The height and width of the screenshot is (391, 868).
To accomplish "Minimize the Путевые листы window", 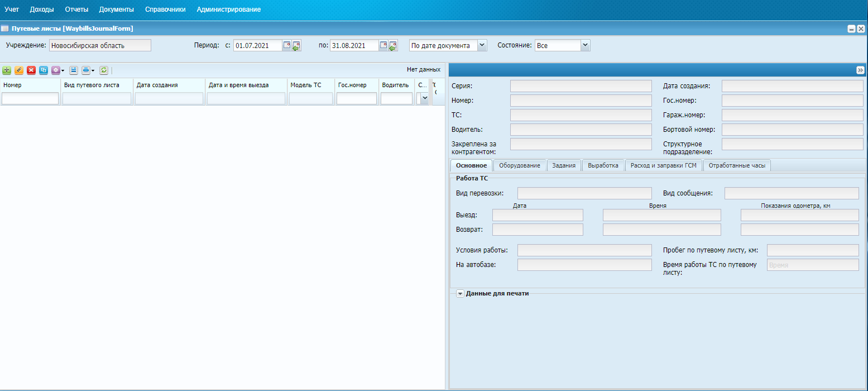I will pyautogui.click(x=851, y=29).
